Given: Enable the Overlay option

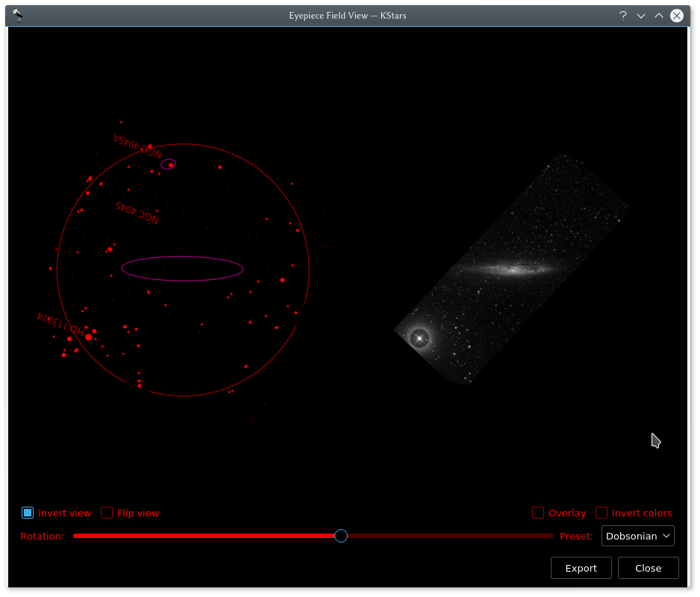Looking at the screenshot, I should tap(538, 513).
